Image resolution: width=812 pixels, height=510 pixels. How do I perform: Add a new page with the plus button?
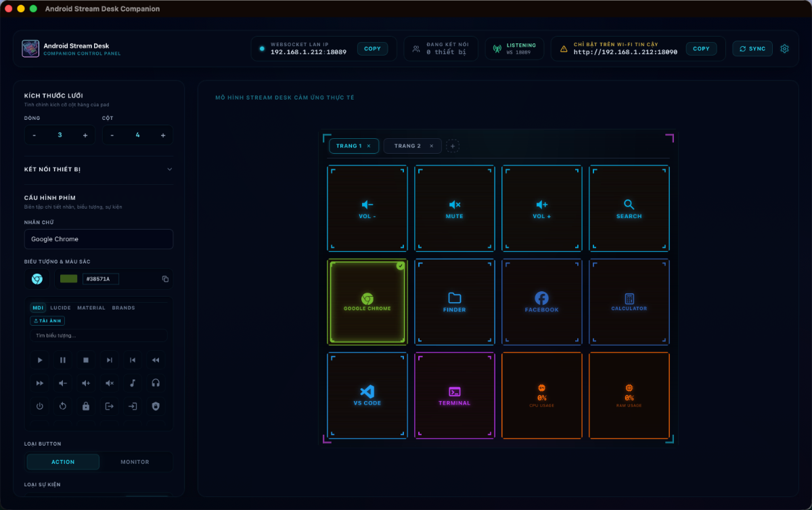pos(453,146)
